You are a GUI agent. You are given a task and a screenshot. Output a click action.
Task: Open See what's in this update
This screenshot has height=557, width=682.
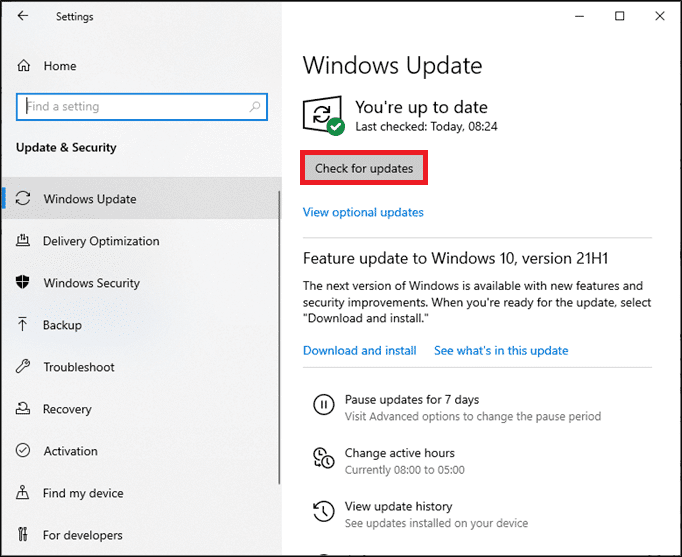(x=500, y=351)
